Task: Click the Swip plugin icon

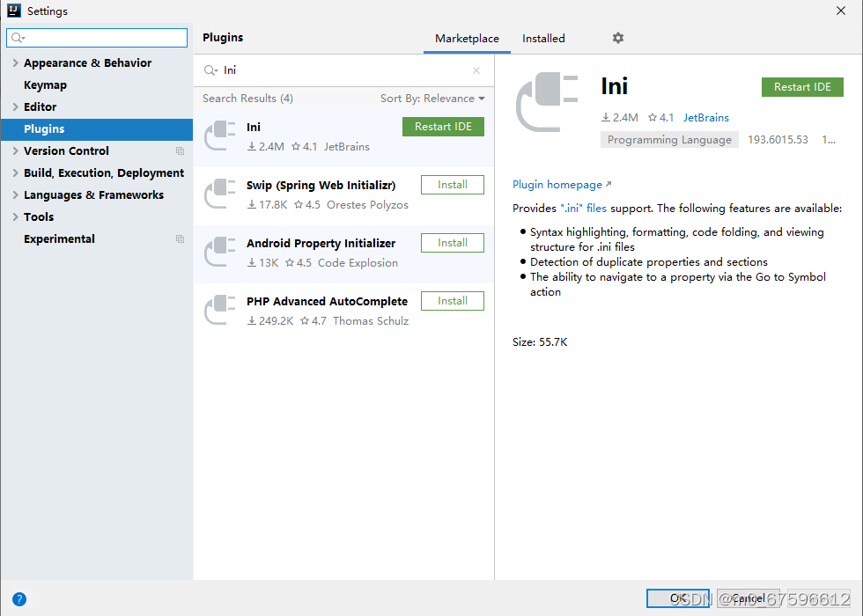Action: (219, 194)
